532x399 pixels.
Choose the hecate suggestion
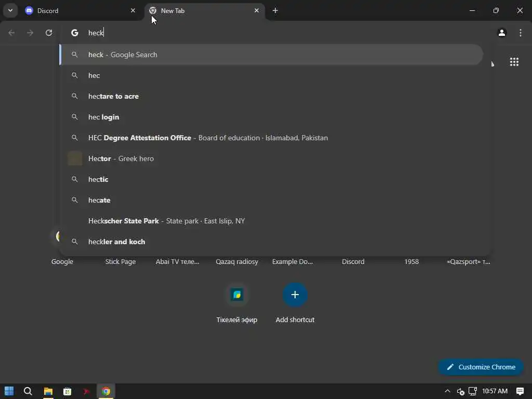pyautogui.click(x=271, y=200)
